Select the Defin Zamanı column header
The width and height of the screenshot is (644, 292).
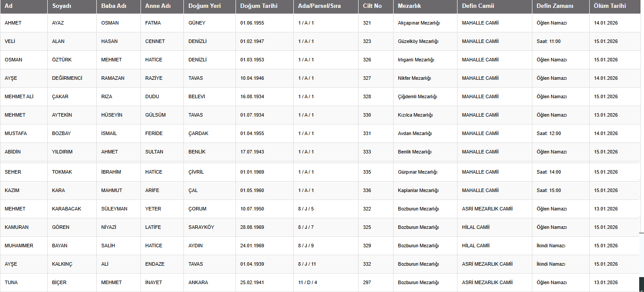(x=555, y=6)
